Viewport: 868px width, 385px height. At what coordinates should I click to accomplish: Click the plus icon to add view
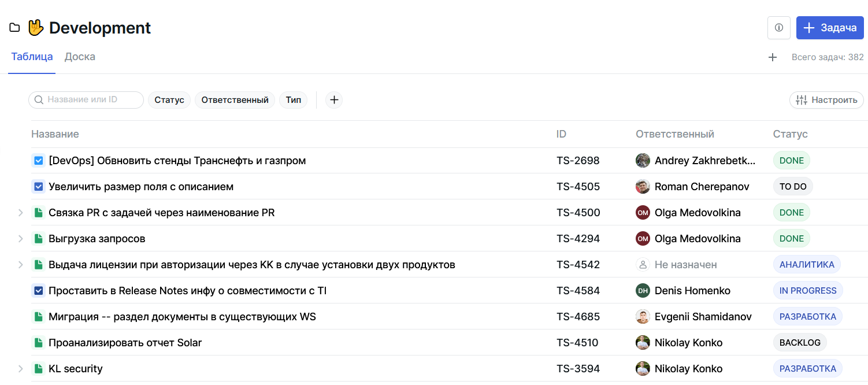click(x=772, y=57)
